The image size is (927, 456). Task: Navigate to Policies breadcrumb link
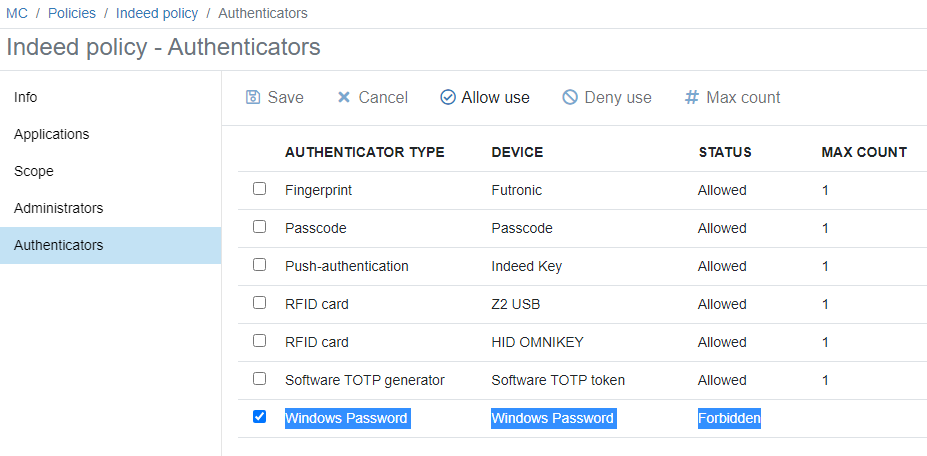72,13
